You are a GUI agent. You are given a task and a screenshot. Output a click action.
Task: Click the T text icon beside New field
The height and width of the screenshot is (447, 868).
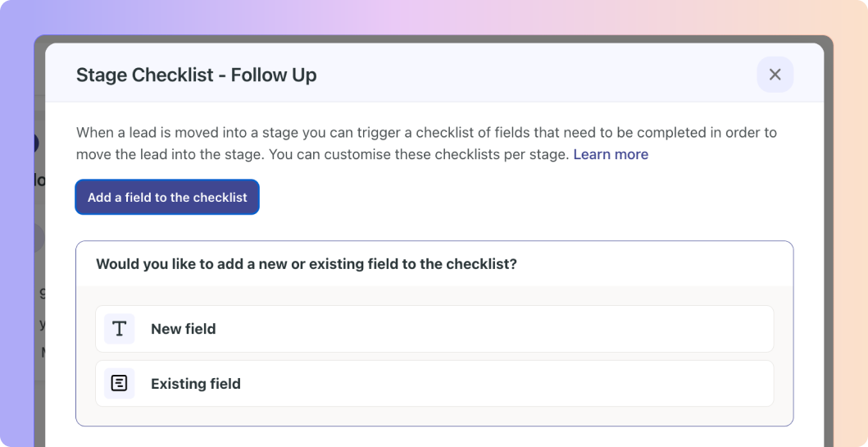pos(119,329)
